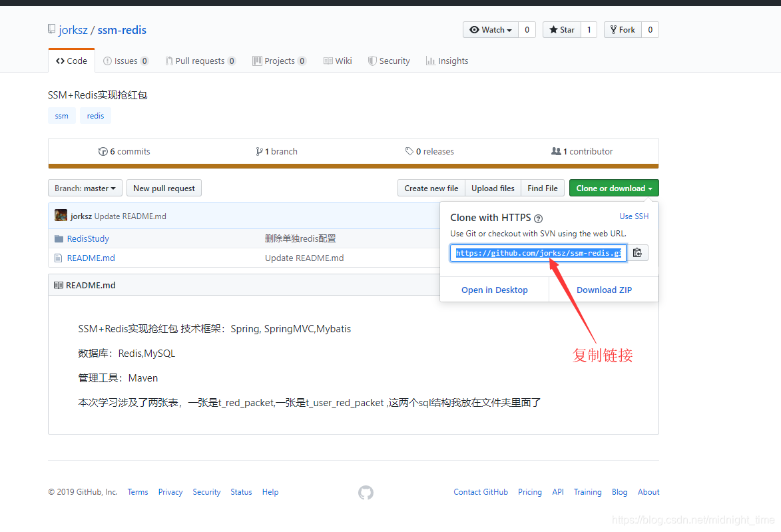
Task: Open the footer Privacy link
Action: 170,492
